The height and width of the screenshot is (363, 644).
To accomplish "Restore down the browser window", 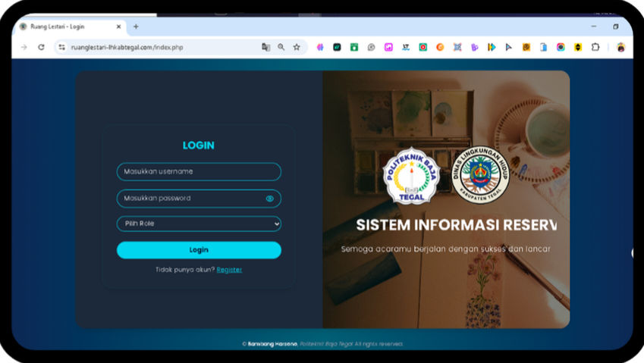I will tap(615, 27).
